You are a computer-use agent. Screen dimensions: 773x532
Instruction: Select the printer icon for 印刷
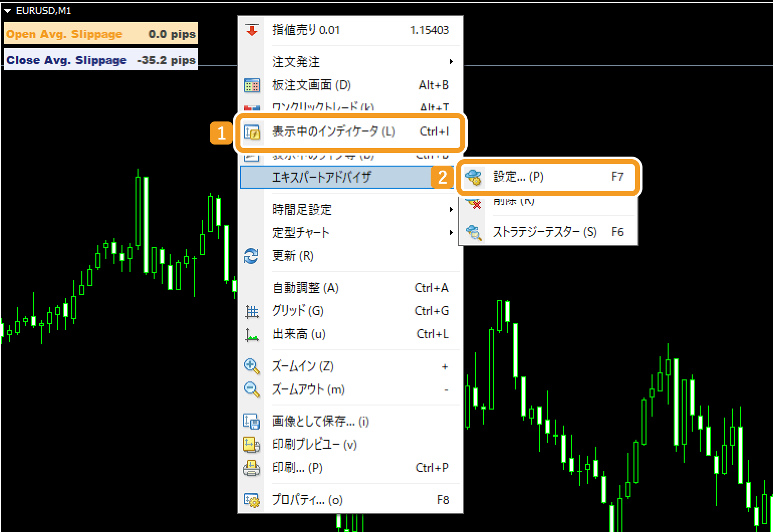pos(251,467)
